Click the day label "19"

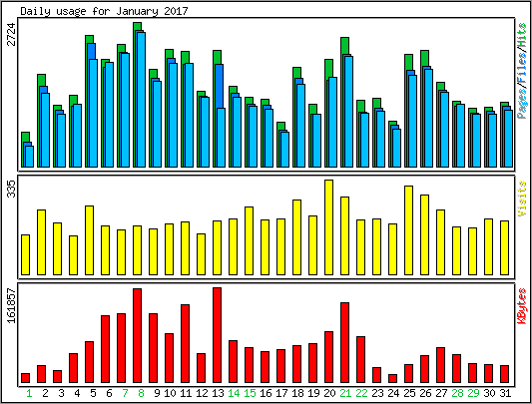click(x=313, y=393)
